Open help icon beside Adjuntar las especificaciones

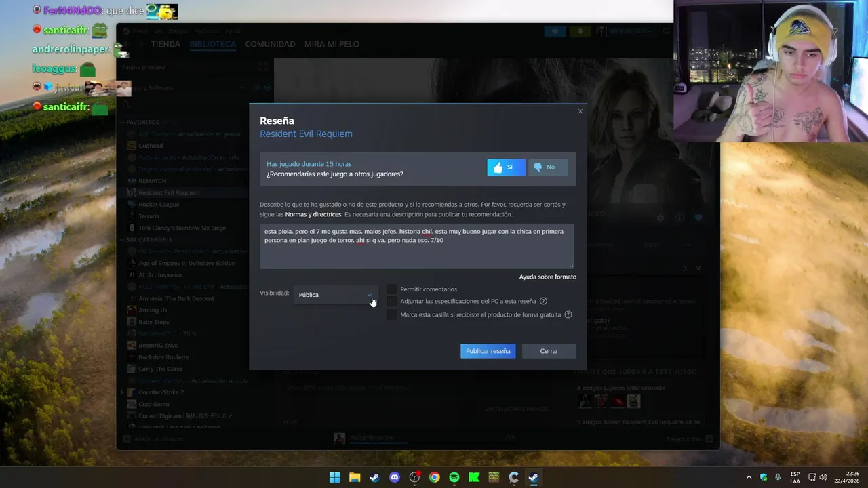click(x=543, y=301)
